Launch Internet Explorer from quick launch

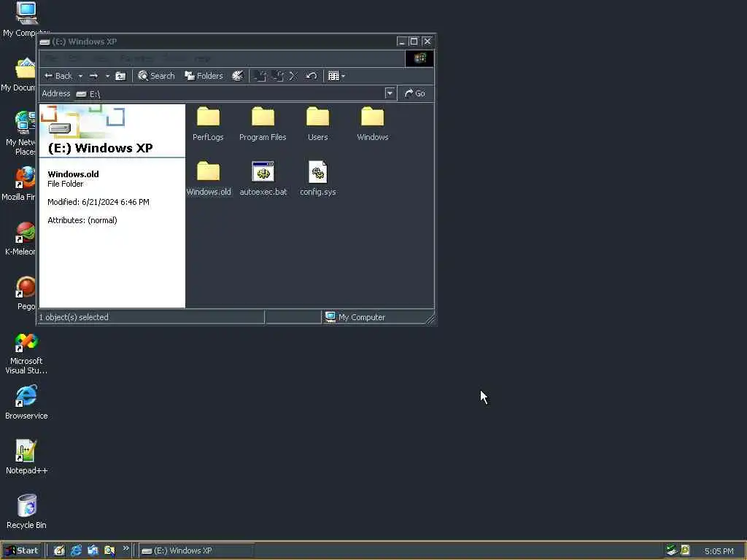[76, 551]
